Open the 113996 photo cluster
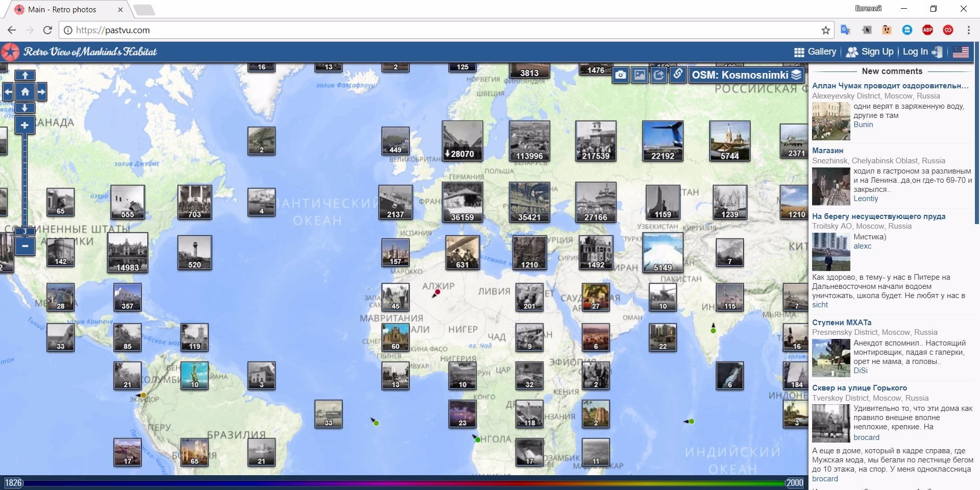 pos(529,141)
